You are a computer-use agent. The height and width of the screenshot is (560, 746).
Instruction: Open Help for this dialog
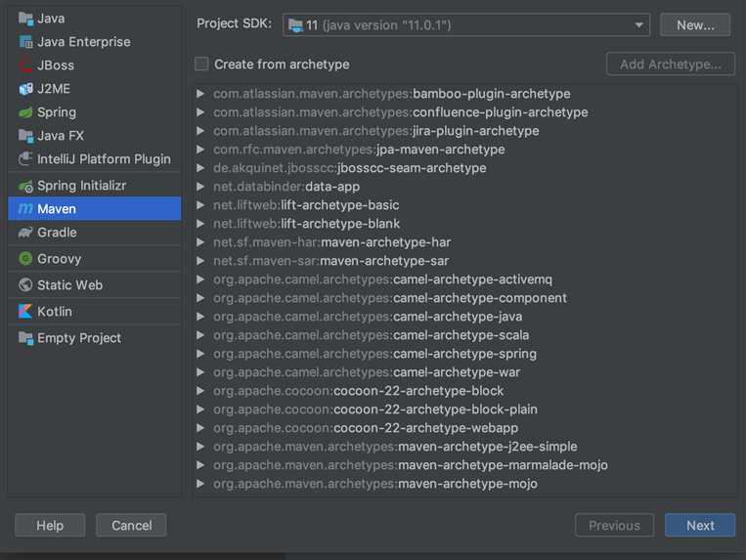point(50,525)
